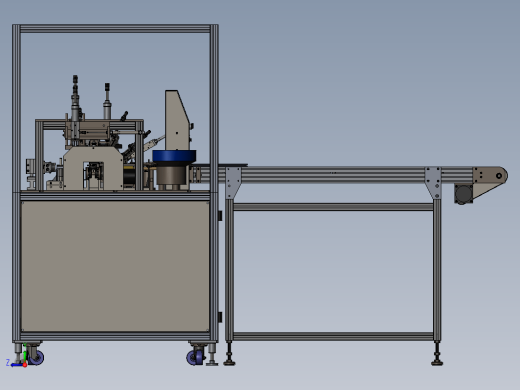Select the lower black hinge on the cabinet side
This screenshot has width=520, height=390.
220,317
